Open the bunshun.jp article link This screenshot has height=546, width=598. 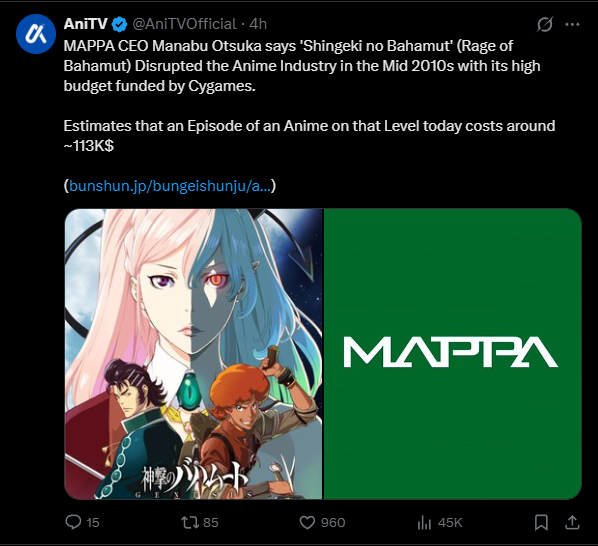point(170,186)
